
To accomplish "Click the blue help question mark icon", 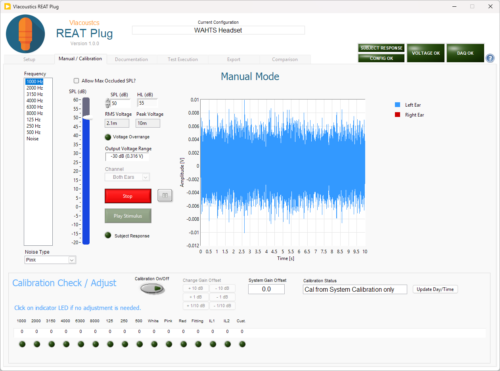I will [490, 58].
